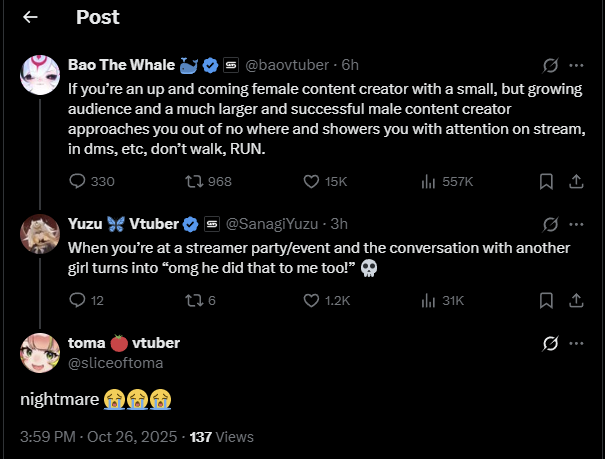
Task: View analytics on Bao The Whale's post
Action: tap(430, 181)
